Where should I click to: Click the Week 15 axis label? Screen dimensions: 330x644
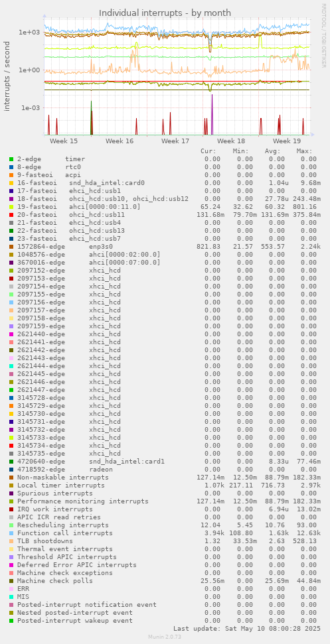(x=64, y=141)
